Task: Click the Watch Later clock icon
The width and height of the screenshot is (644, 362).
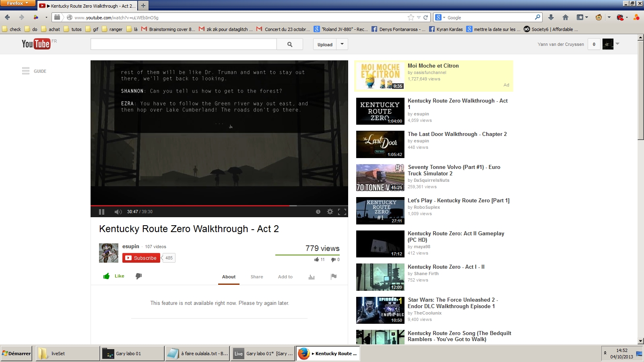Action: [318, 212]
